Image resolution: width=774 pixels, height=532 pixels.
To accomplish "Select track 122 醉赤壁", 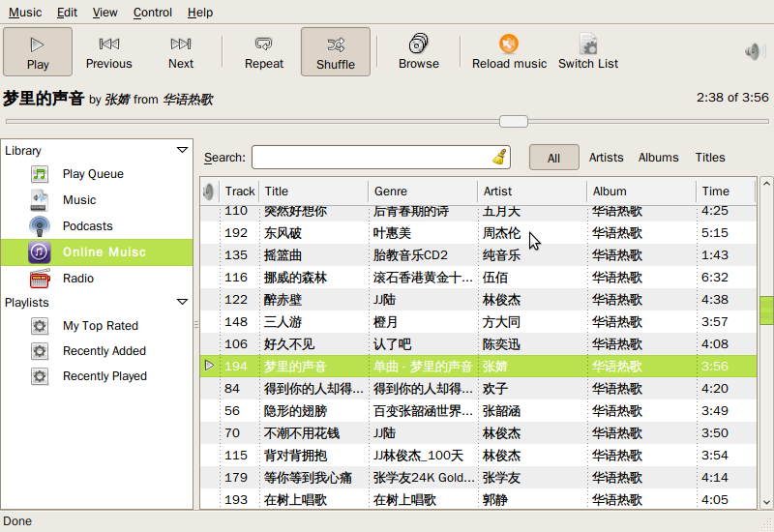I will tap(478, 300).
